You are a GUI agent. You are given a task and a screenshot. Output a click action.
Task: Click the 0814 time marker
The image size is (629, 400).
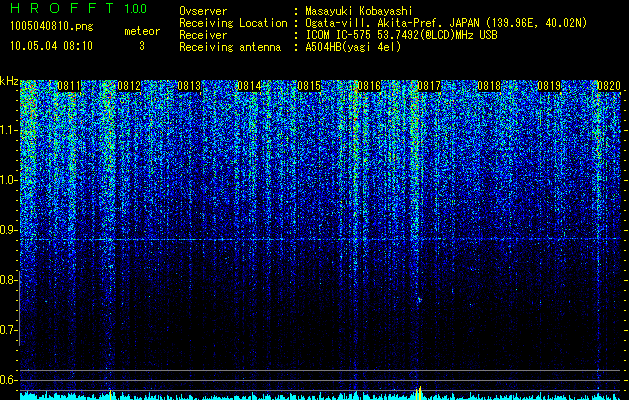click(249, 86)
